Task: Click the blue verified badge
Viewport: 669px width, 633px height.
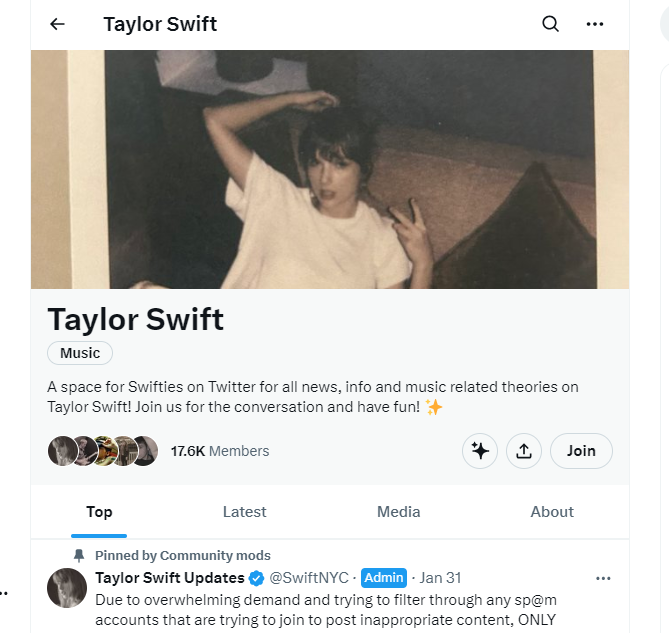Action: pos(256,578)
